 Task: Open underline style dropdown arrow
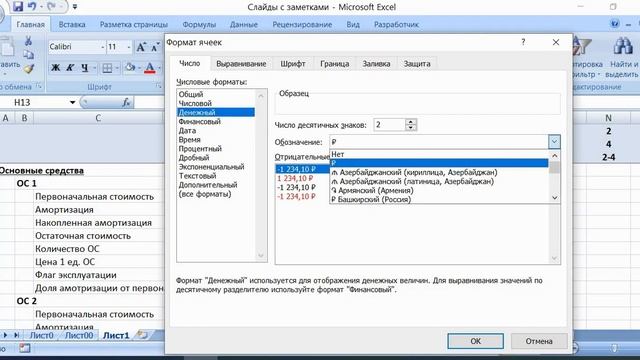coord(95,68)
